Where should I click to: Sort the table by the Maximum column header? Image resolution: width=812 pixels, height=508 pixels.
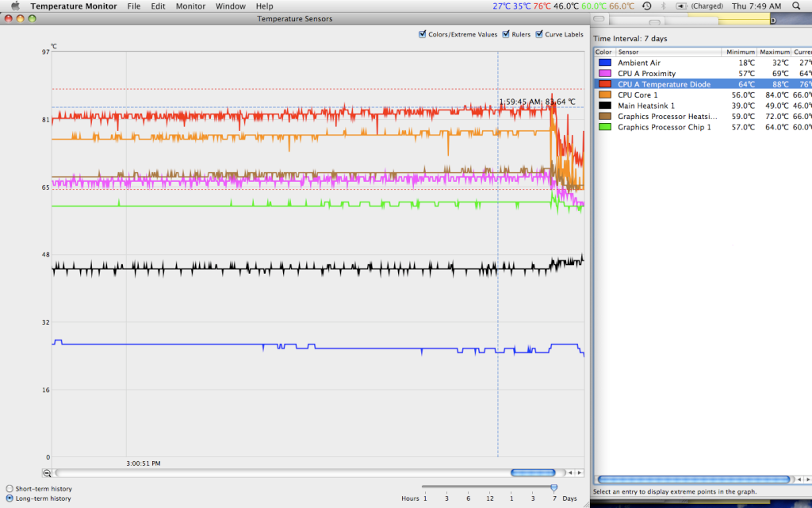775,52
